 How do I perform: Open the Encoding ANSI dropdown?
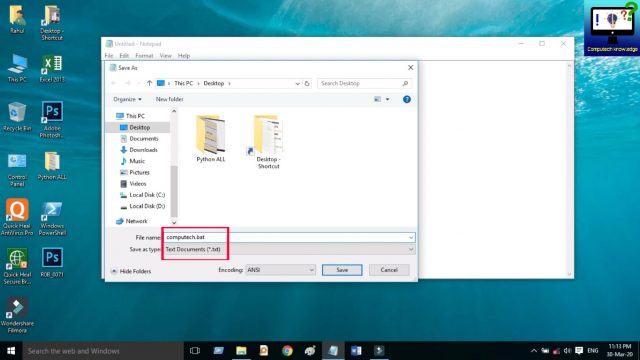pos(280,270)
